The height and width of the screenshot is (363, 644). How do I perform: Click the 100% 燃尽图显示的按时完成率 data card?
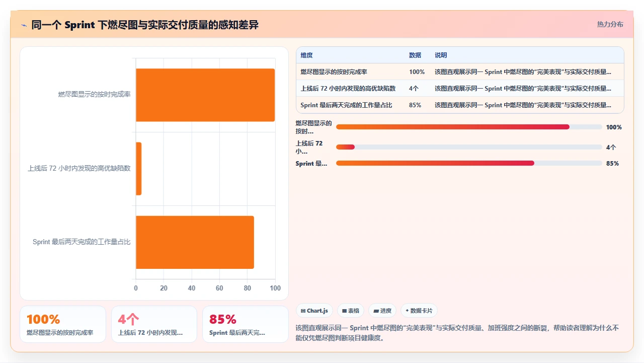coord(63,324)
